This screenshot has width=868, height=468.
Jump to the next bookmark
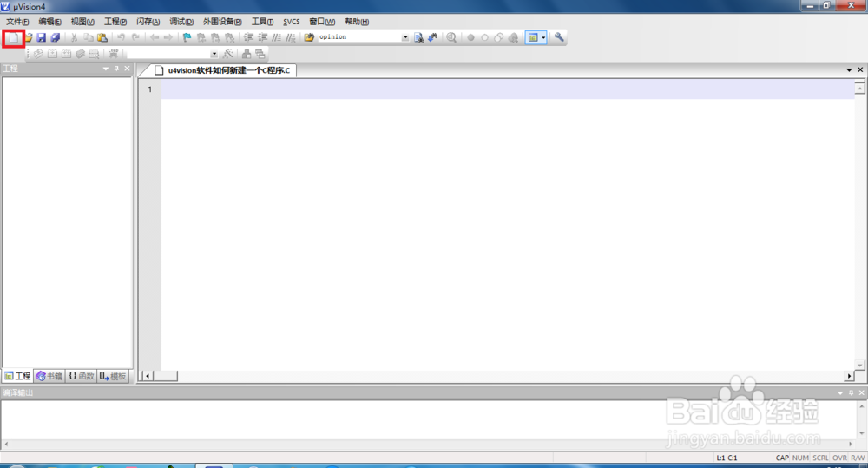215,37
